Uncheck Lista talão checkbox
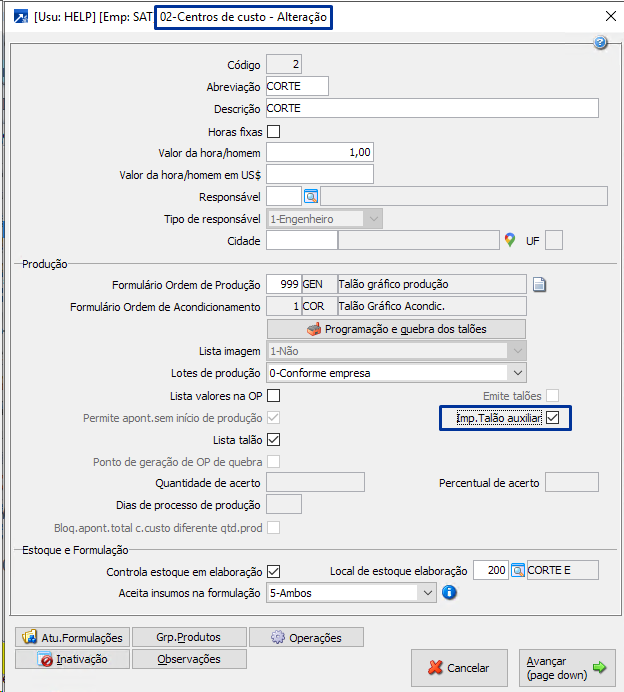 click(274, 440)
